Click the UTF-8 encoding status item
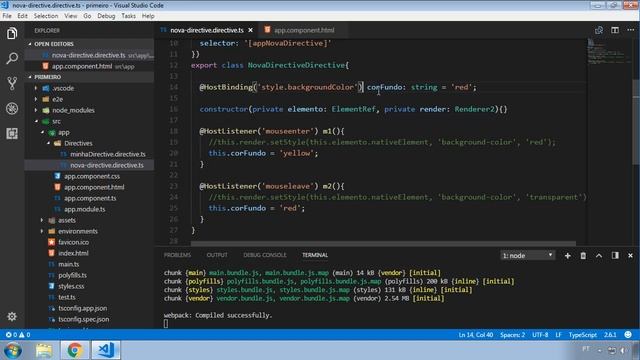The width and height of the screenshot is (640, 360). click(540, 335)
